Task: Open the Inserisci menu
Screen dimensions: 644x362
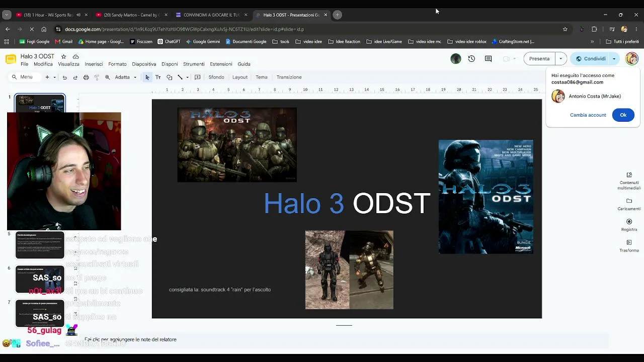Action: pos(94,64)
